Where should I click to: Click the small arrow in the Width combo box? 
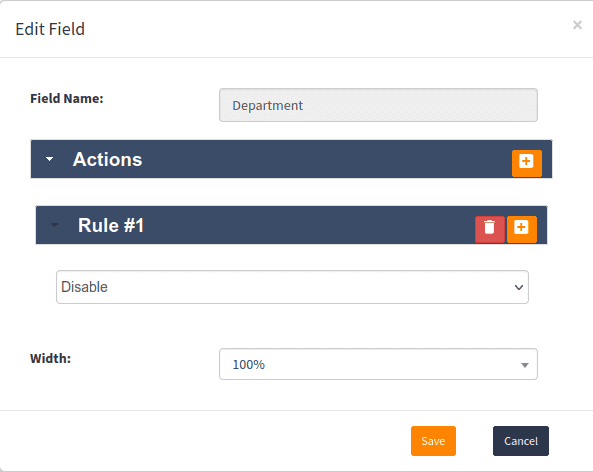pos(525,365)
